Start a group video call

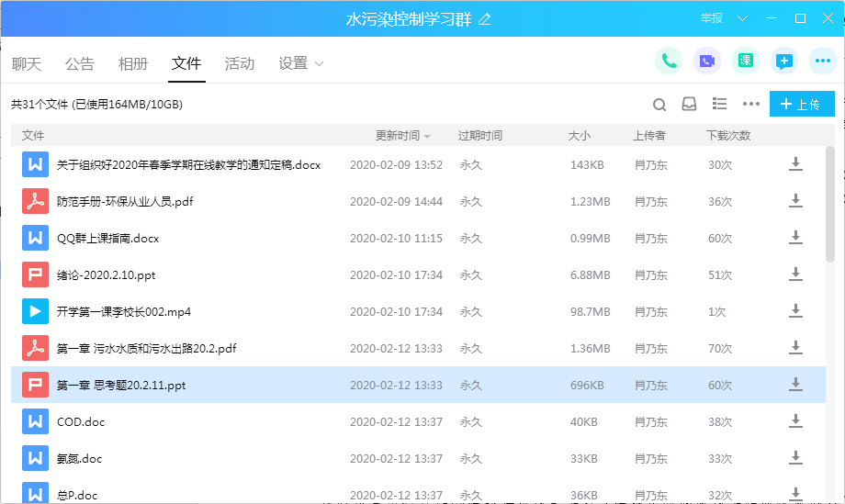pos(707,62)
